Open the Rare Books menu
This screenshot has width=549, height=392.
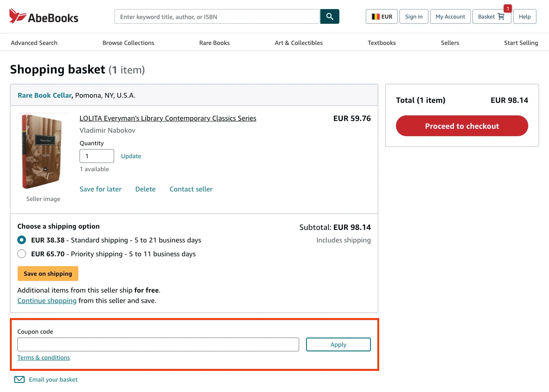[x=214, y=43]
